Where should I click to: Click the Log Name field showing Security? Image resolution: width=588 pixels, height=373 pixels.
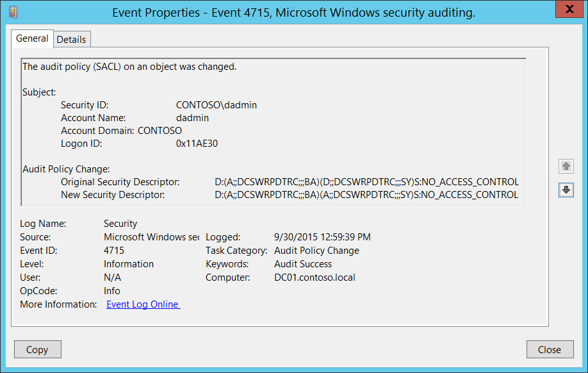[120, 224]
